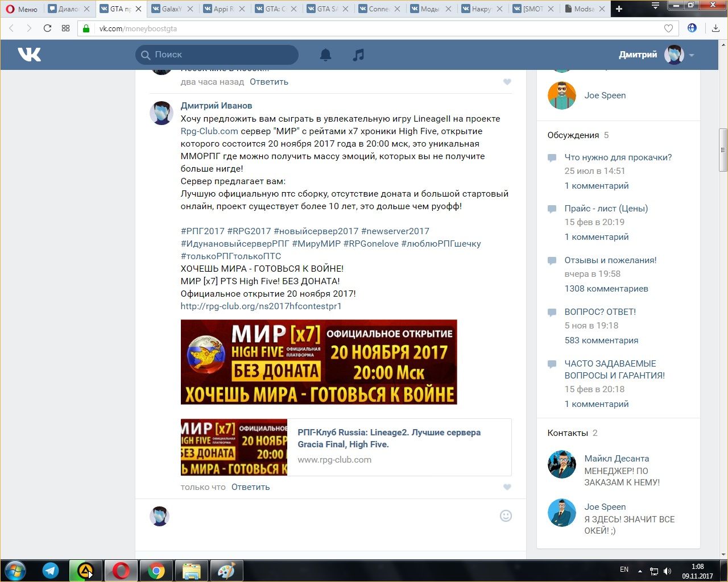Open VK notifications bell
Screen dimensions: 728x582
[x=325, y=55]
